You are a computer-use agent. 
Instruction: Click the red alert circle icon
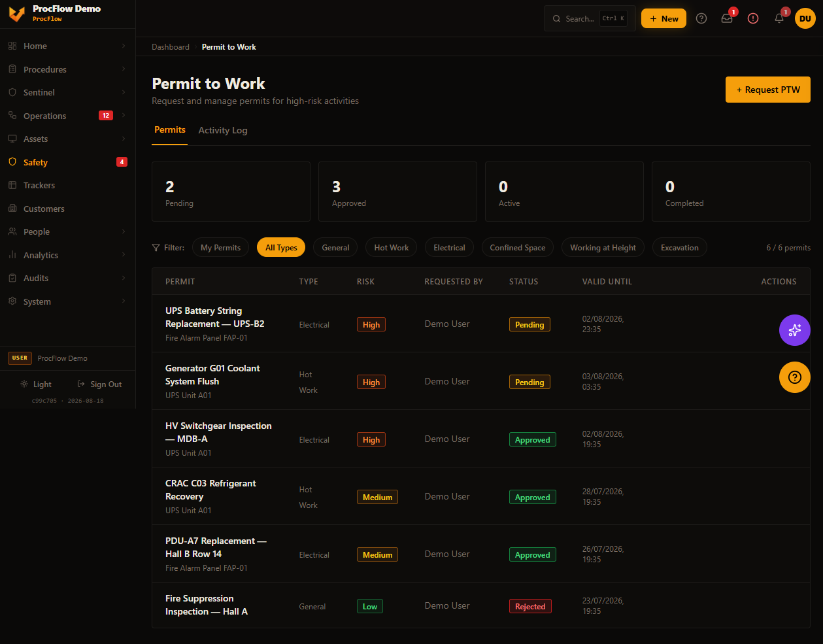click(753, 18)
